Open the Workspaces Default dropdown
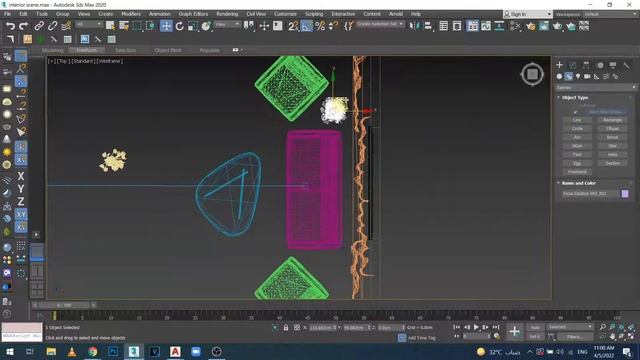Screen dimensions: 640x360 [x=610, y=14]
